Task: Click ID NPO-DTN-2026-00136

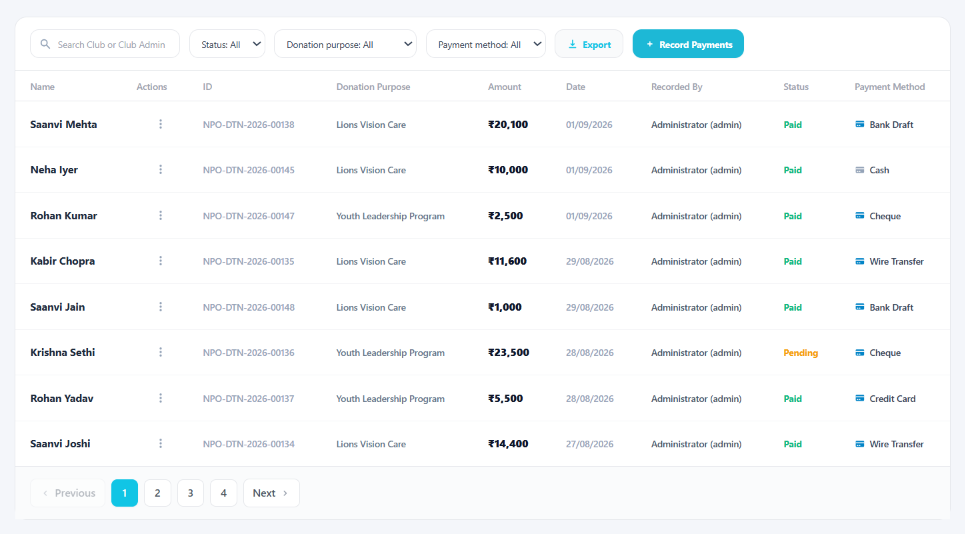Action: [x=249, y=353]
